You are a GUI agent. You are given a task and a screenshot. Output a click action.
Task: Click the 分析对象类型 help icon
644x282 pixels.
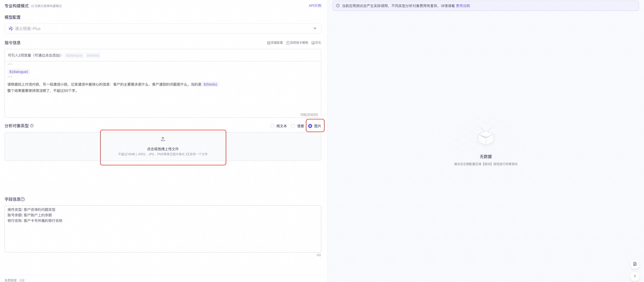point(32,126)
